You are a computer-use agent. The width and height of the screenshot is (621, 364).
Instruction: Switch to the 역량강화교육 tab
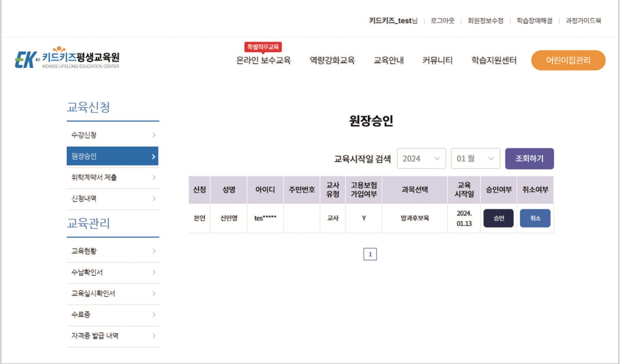[332, 60]
